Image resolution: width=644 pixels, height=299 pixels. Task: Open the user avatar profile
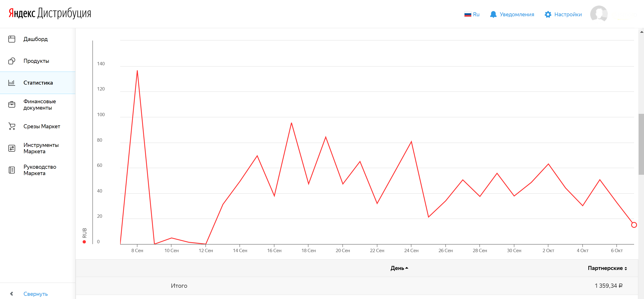[x=599, y=14]
